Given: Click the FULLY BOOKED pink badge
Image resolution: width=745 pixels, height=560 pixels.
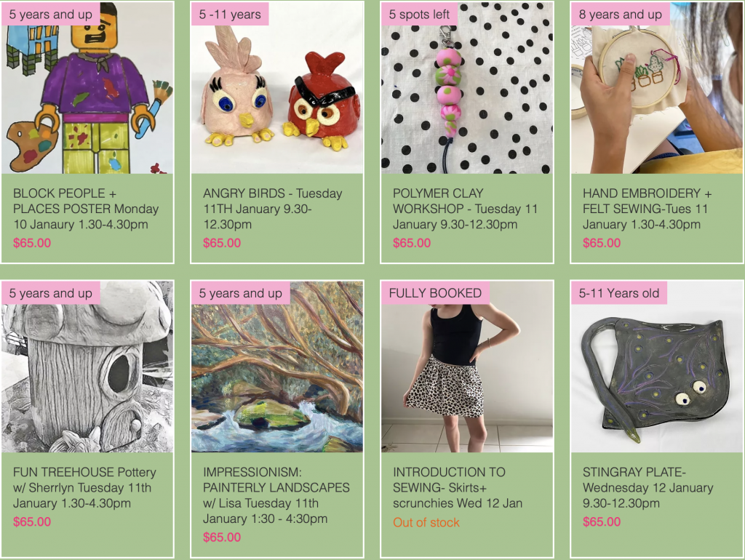Looking at the screenshot, I should pos(435,293).
